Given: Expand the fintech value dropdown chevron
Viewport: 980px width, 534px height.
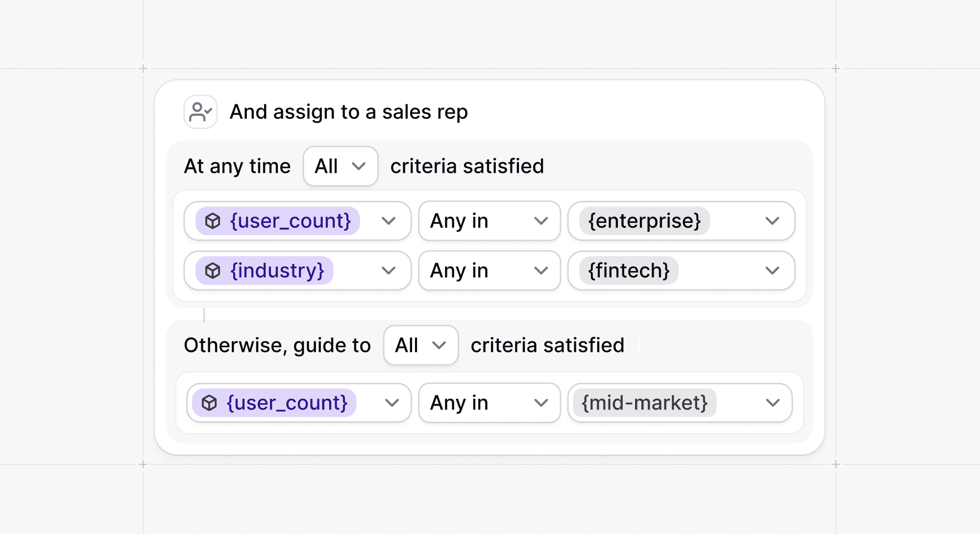Looking at the screenshot, I should pos(772,270).
